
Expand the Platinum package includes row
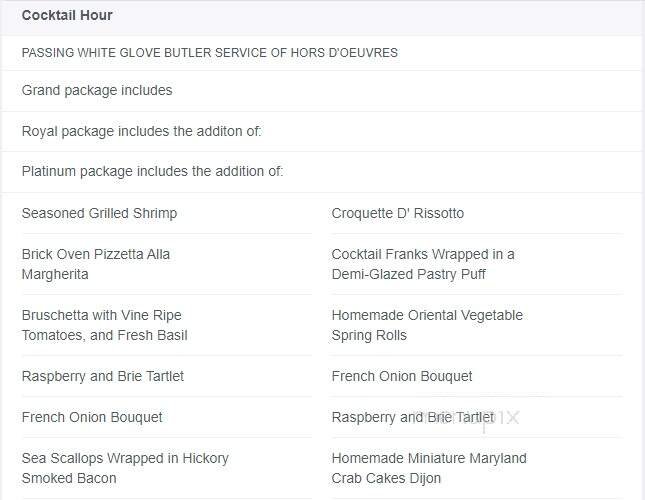(152, 172)
